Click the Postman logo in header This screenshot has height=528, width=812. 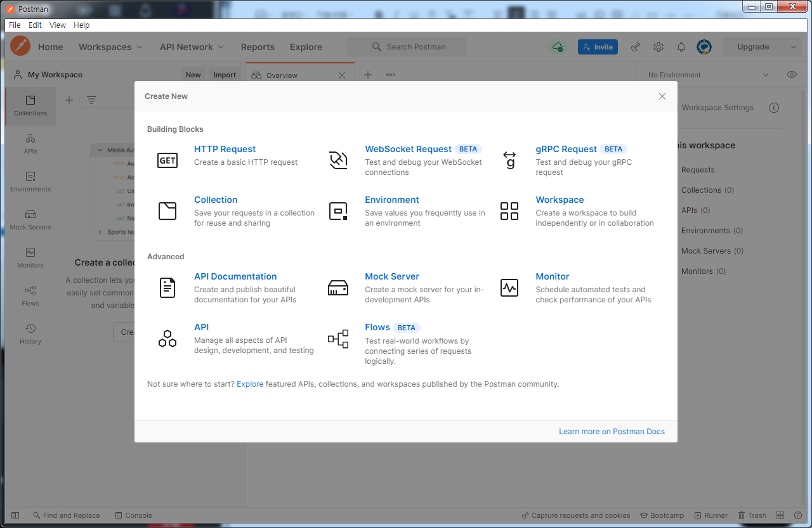[20, 46]
